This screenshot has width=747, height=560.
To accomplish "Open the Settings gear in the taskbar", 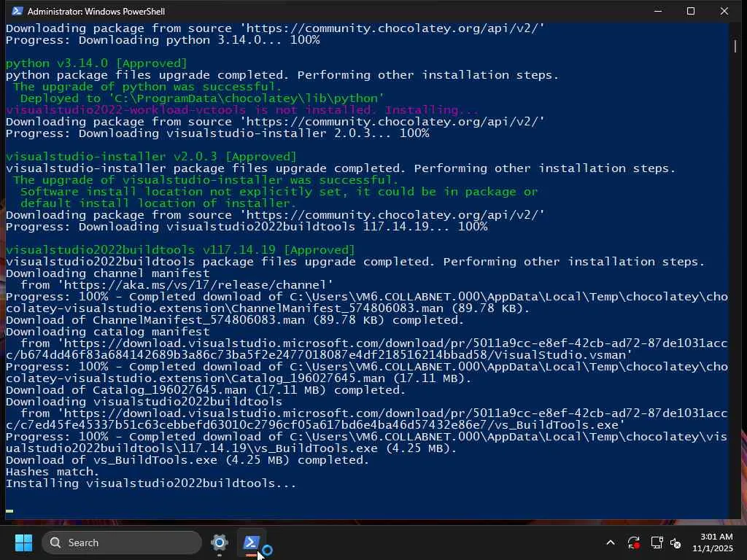I will pyautogui.click(x=219, y=542).
